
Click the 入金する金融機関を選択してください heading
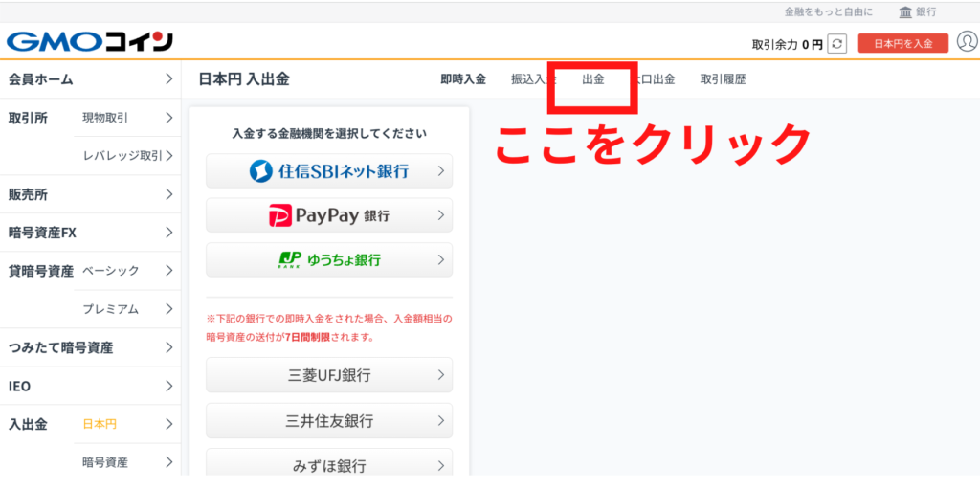[x=329, y=133]
